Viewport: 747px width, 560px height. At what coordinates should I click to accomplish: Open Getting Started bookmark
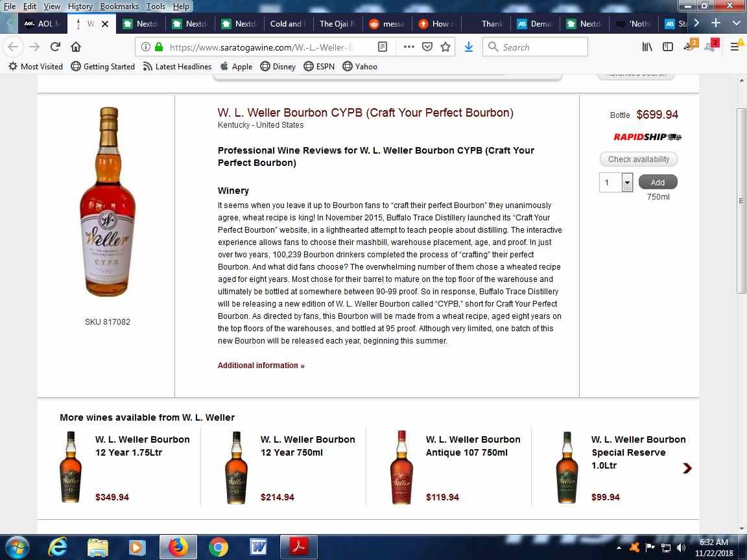point(103,66)
